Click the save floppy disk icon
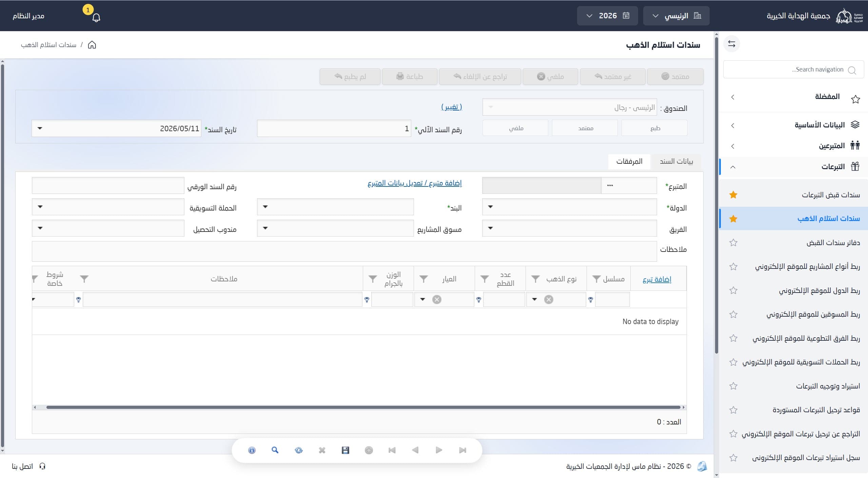This screenshot has height=478, width=868. pyautogui.click(x=346, y=450)
